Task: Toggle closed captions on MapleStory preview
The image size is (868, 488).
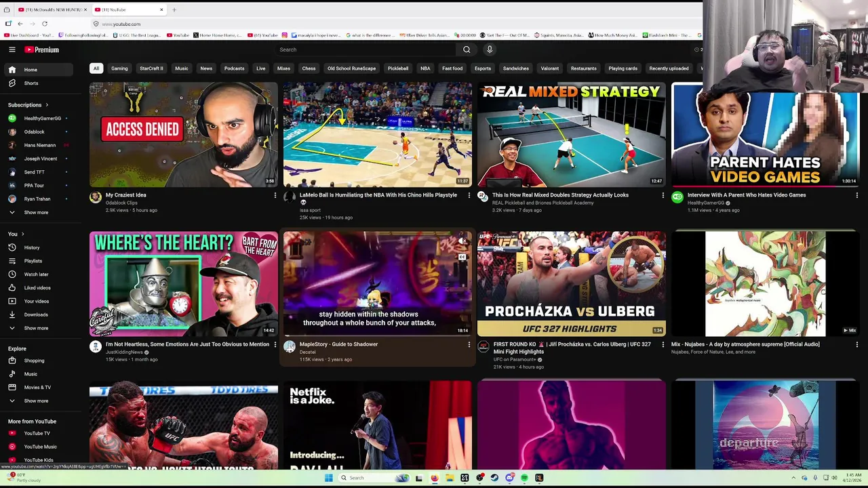Action: (x=462, y=257)
